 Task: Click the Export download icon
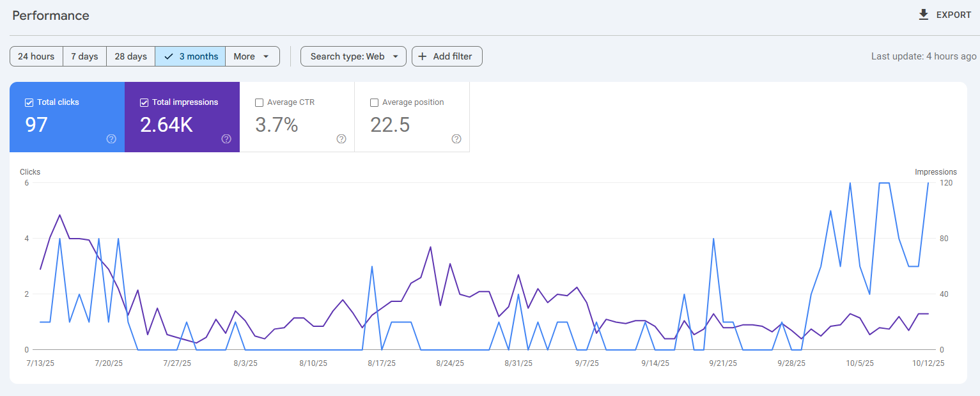point(923,15)
